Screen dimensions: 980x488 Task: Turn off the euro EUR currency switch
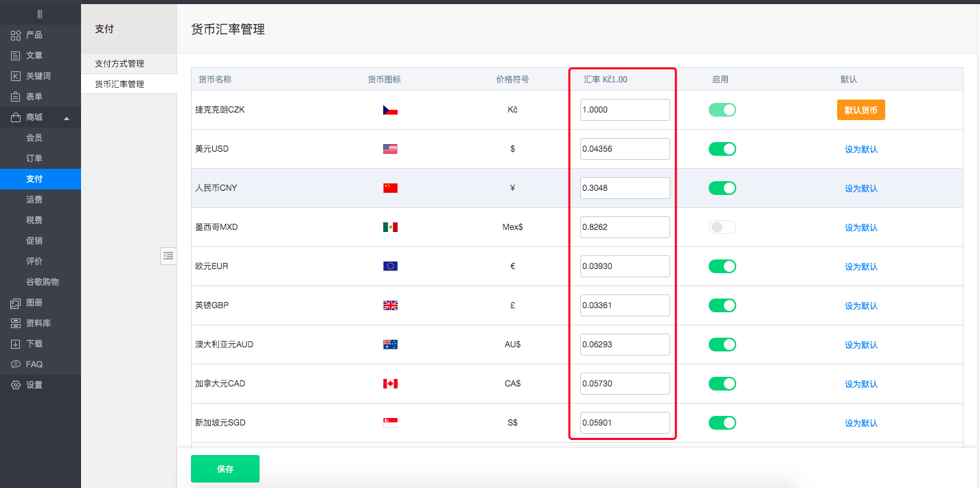722,266
